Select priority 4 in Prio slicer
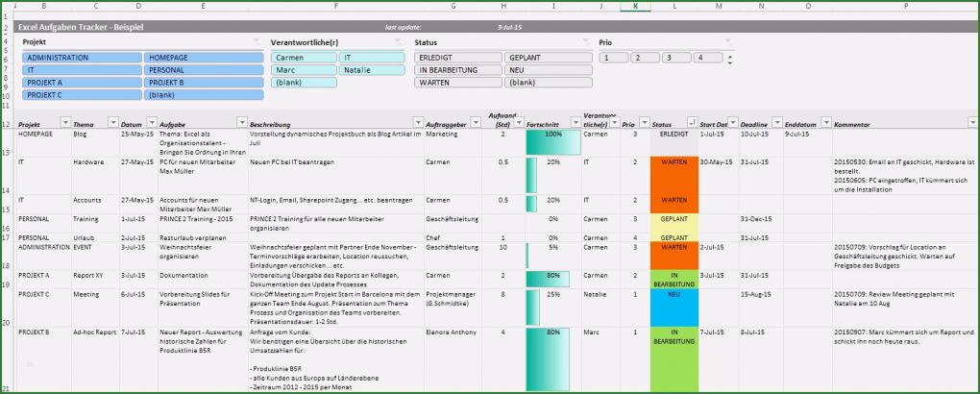 [x=708, y=58]
